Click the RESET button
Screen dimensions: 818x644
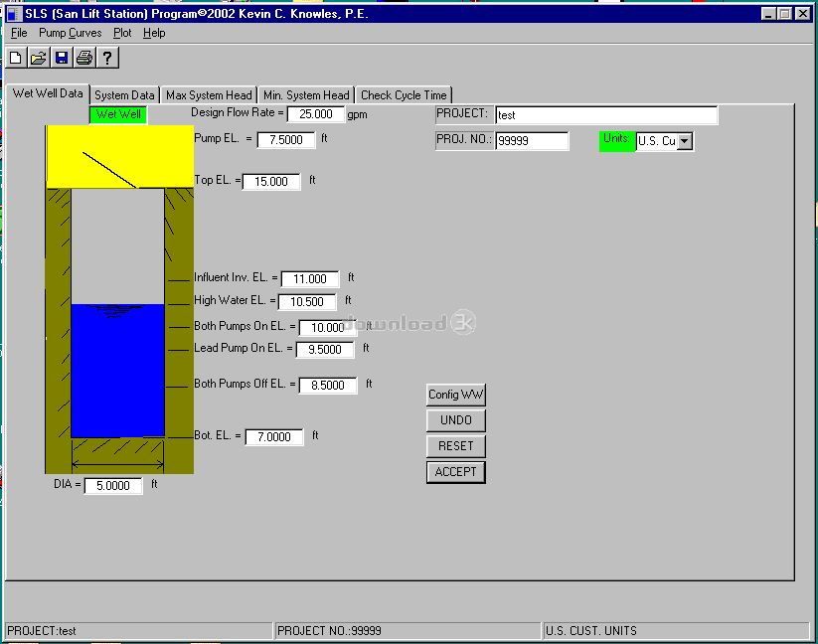[x=456, y=446]
